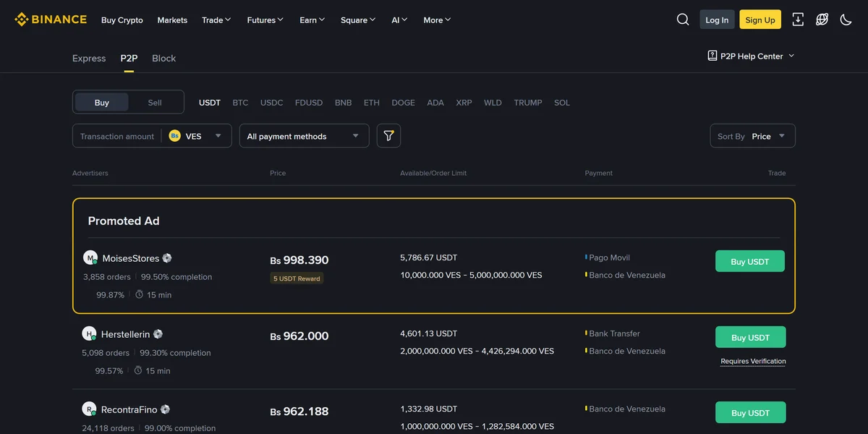Expand the Square menu
Image resolution: width=868 pixels, height=434 pixels.
point(358,20)
